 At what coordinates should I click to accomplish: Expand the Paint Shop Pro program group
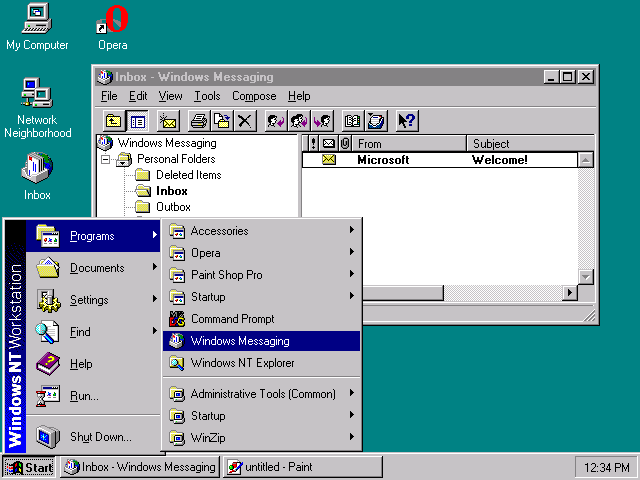click(262, 275)
